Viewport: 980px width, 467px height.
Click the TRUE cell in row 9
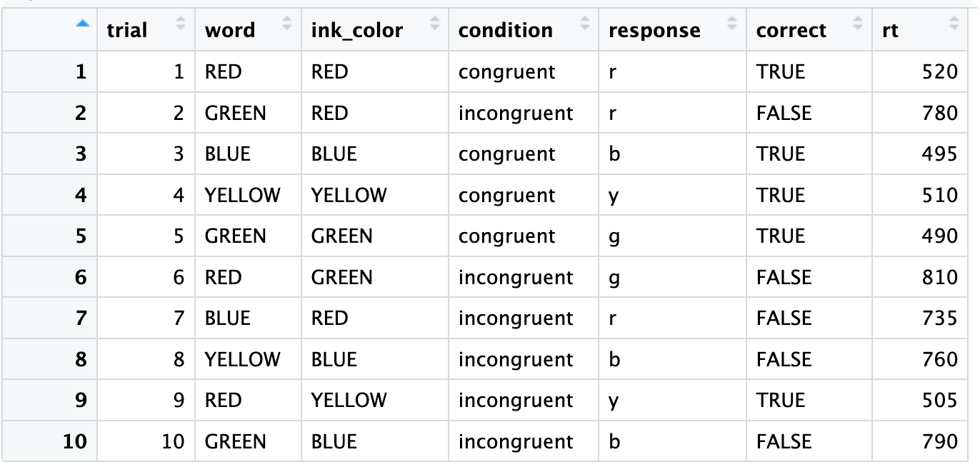tap(781, 400)
